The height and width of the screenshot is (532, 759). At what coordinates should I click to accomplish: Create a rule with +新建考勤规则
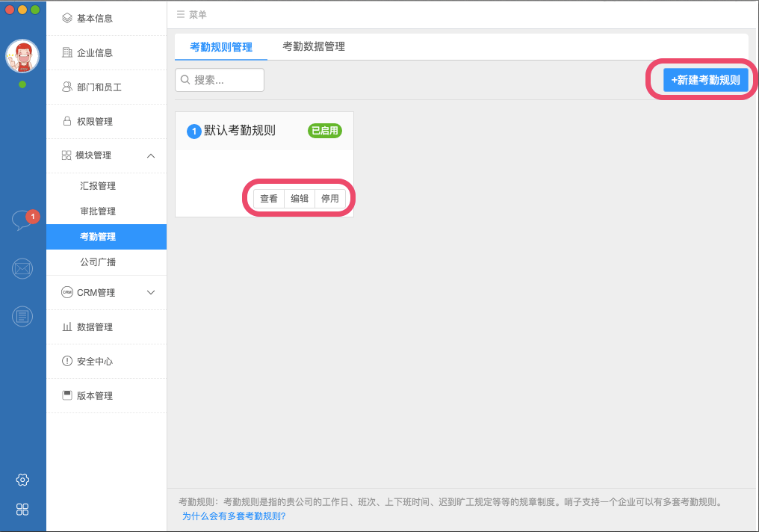click(x=705, y=79)
